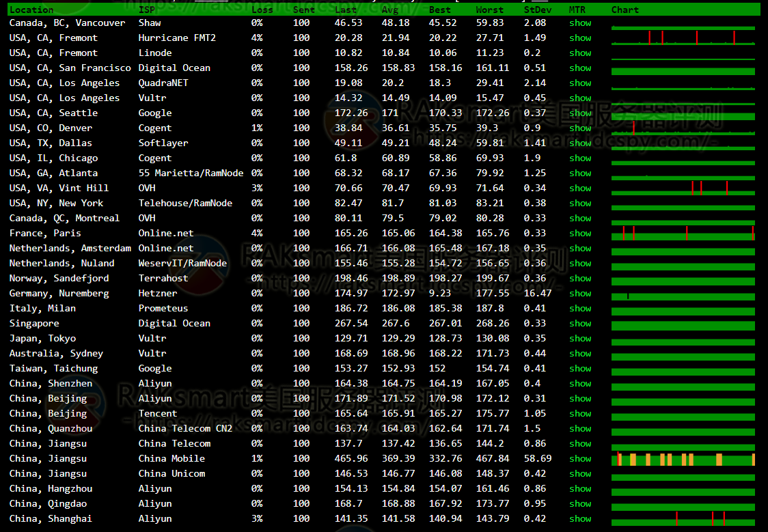Image resolution: width=768 pixels, height=532 pixels.
Task: Select location 'China, Shenzhen'
Action: click(51, 384)
